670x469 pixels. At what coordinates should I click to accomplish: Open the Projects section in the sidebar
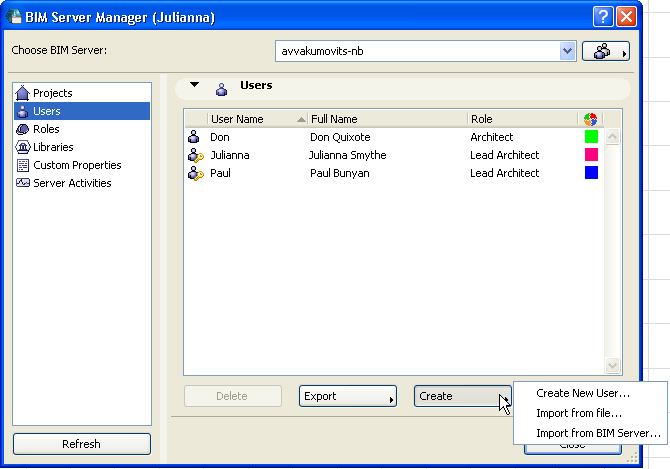coord(82,93)
